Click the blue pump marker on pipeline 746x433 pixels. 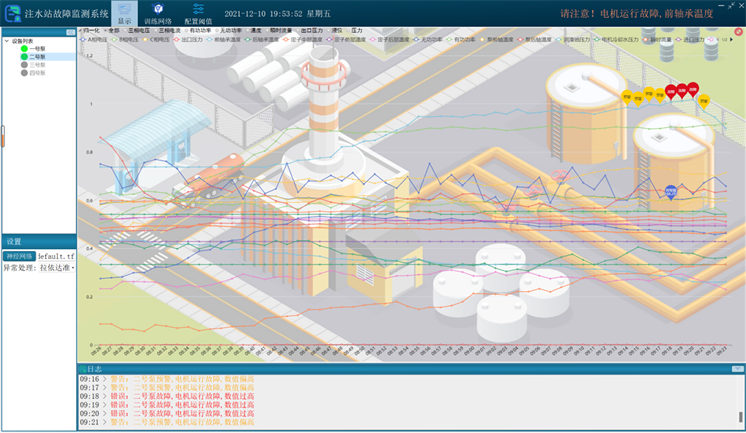(670, 190)
